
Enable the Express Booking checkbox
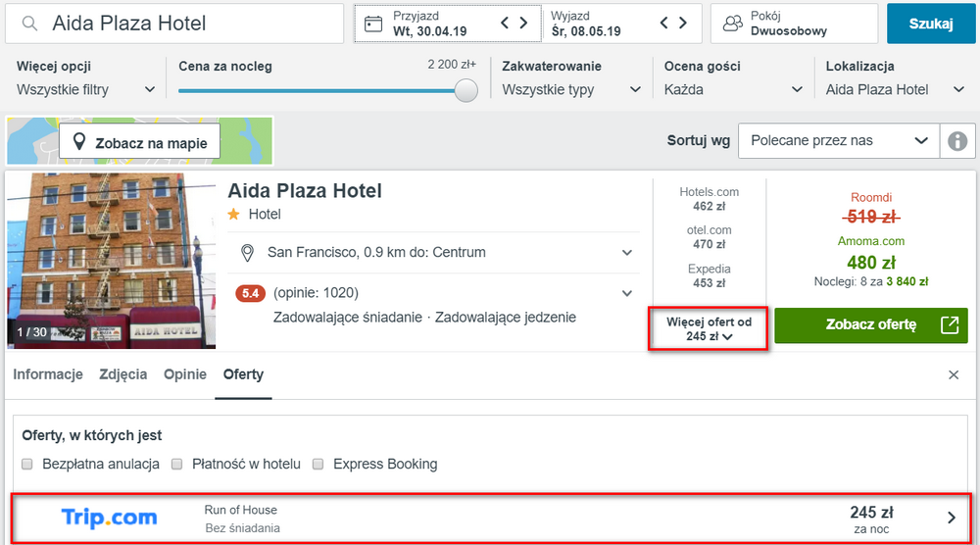pos(318,464)
